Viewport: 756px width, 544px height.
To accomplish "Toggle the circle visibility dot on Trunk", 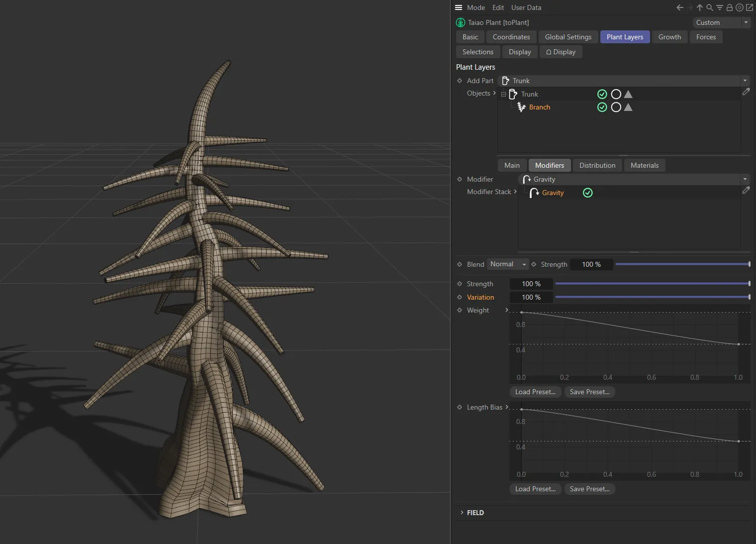I will point(616,94).
